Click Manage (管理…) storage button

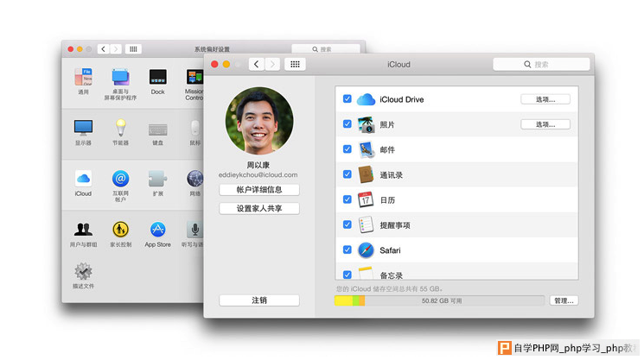564,300
